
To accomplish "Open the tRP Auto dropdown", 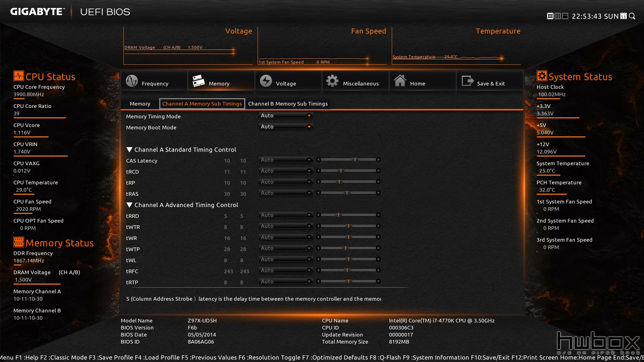I will [x=286, y=182].
